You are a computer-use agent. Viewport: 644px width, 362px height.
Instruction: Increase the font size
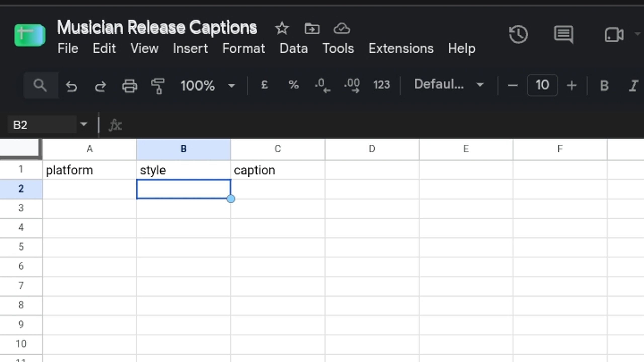572,86
